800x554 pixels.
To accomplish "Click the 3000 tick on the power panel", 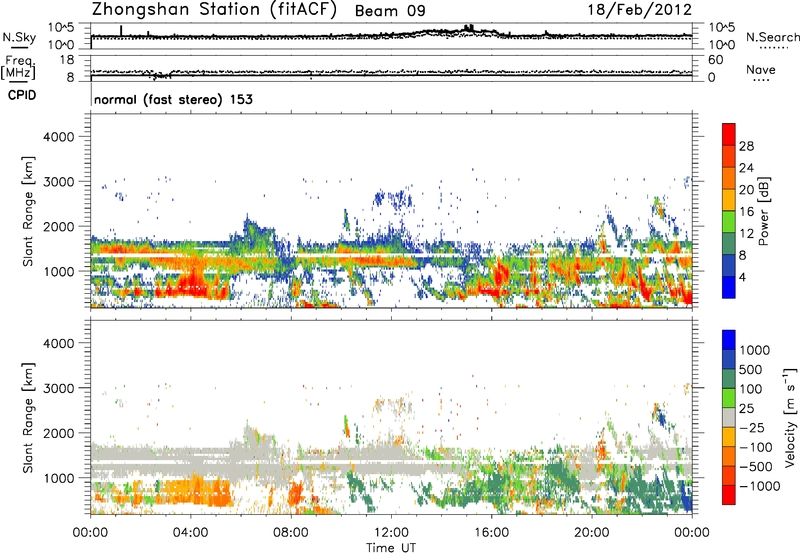I will [59, 181].
